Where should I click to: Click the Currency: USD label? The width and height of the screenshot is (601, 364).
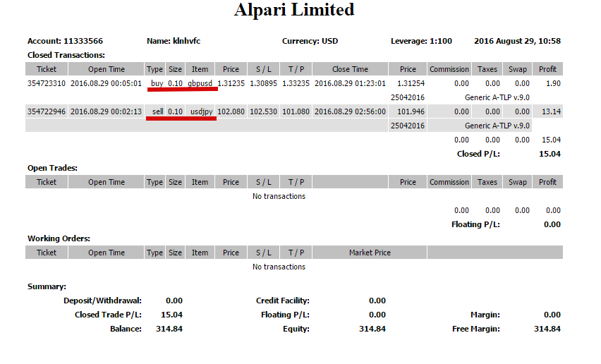(310, 41)
